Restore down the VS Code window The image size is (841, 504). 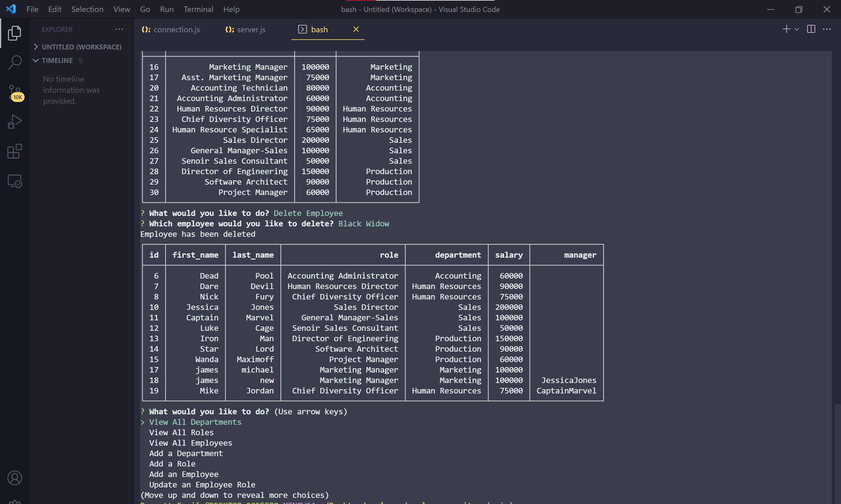point(799,9)
